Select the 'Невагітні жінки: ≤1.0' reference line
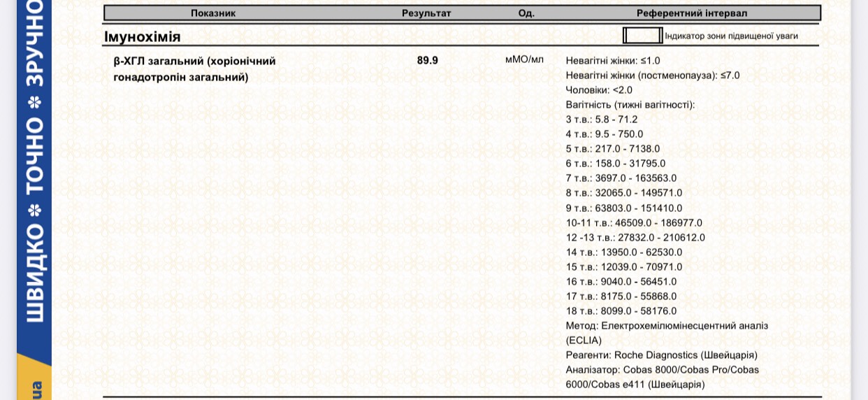This screenshot has height=400, width=868. pyautogui.click(x=613, y=61)
